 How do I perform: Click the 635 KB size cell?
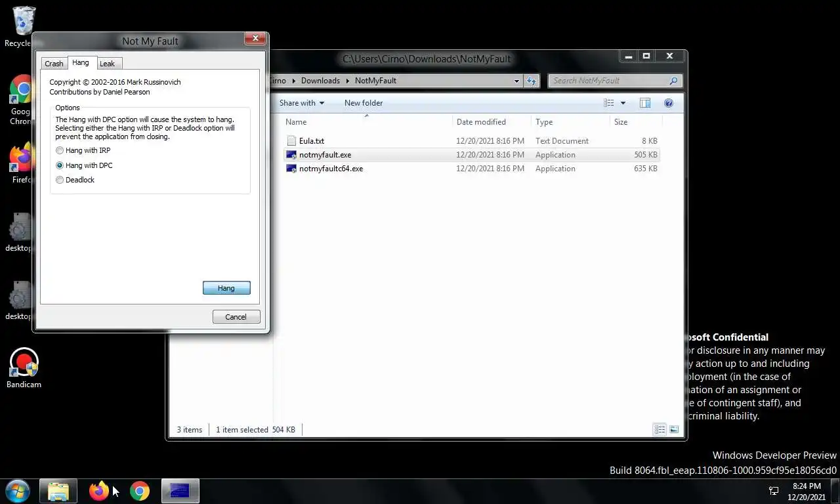646,169
